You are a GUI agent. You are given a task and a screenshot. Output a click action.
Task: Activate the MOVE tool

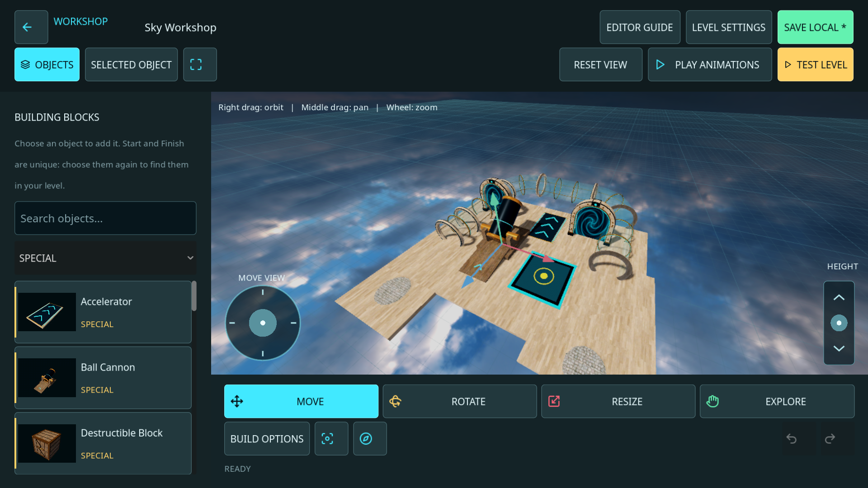coord(301,401)
